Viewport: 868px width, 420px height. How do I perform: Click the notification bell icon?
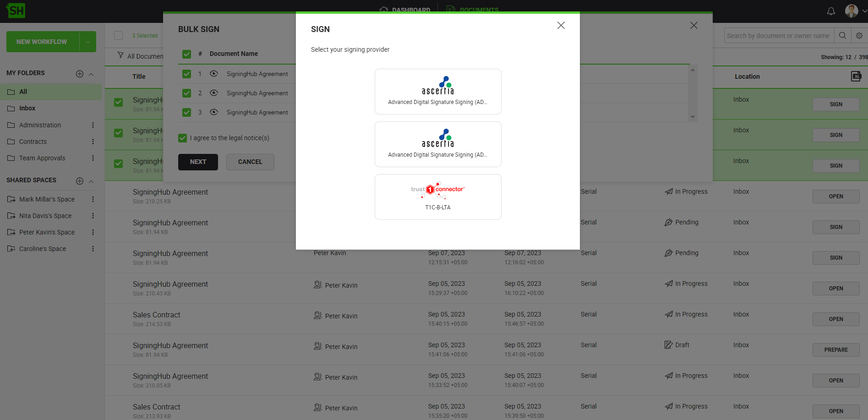[x=831, y=11]
